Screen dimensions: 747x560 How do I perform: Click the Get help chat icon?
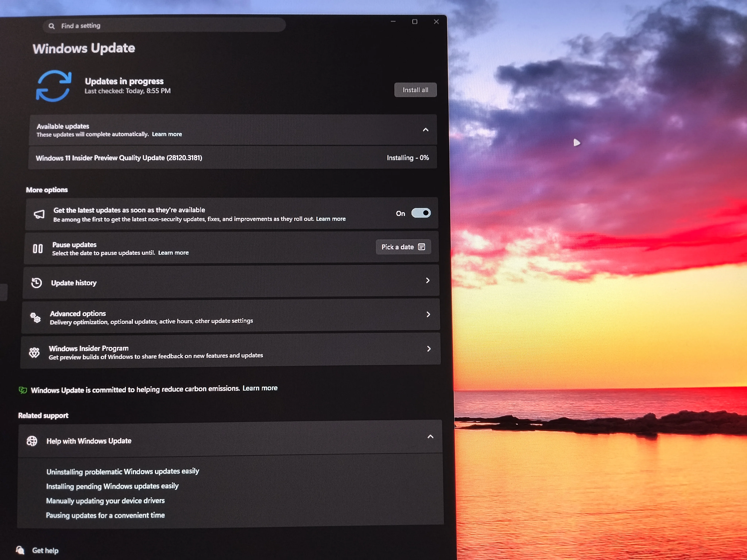click(x=20, y=550)
